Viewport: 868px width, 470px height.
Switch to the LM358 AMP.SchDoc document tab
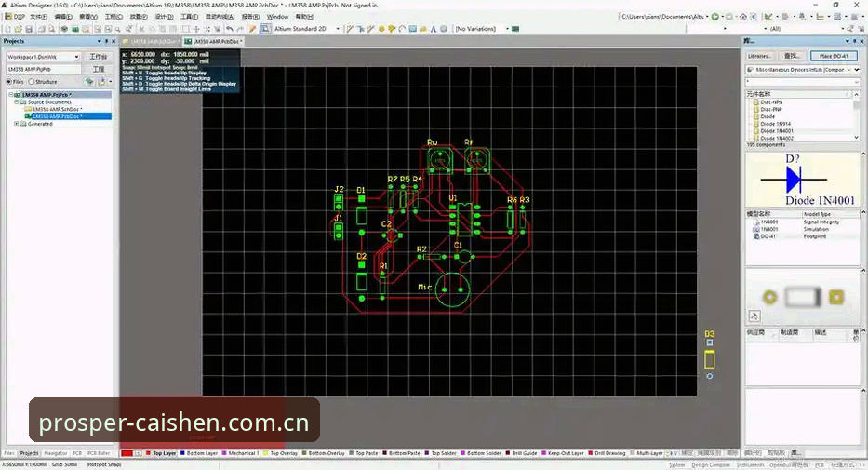(151, 42)
